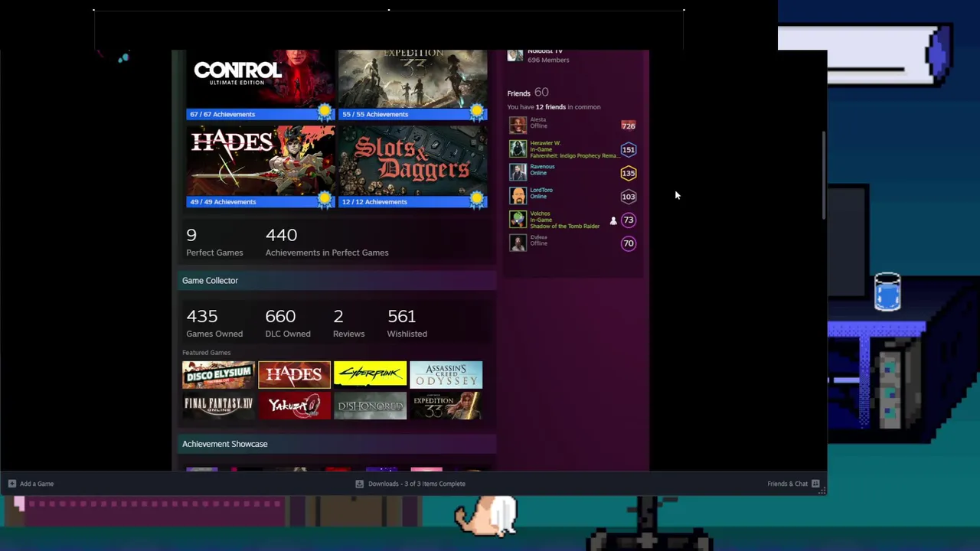Open the Yakuza featured game

(x=294, y=406)
